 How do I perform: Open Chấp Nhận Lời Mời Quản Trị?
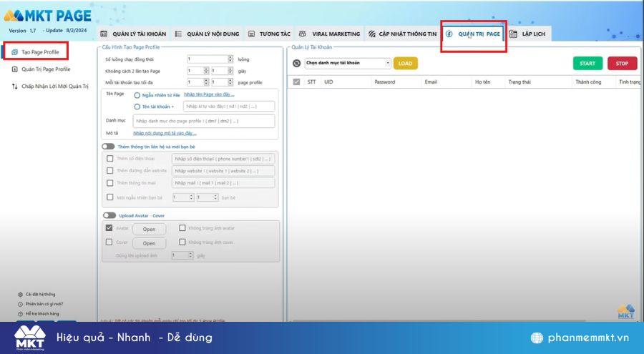55,87
